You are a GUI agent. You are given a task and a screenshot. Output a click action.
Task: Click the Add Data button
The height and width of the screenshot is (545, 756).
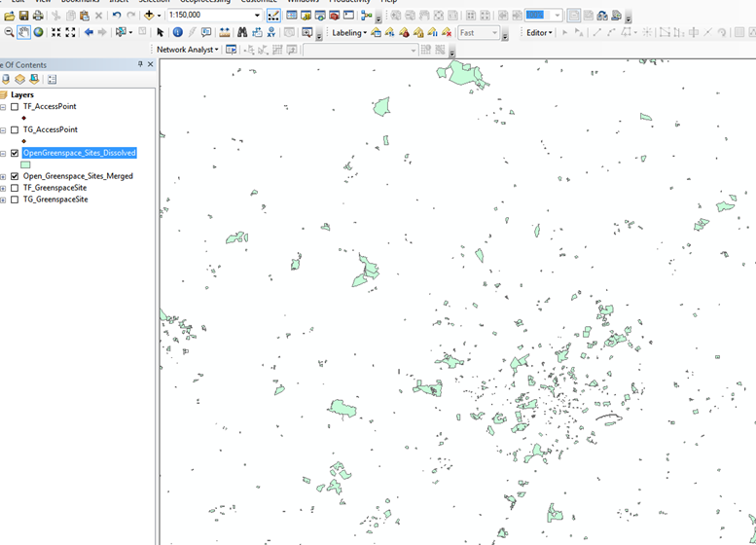click(149, 16)
